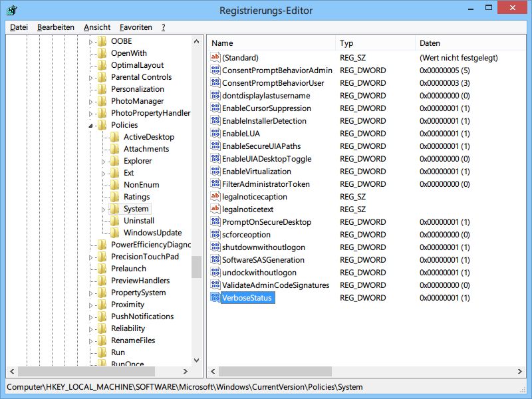Click the undockwithoutlogon DWORD icon
Image resolution: width=532 pixels, height=399 pixels.
[215, 272]
